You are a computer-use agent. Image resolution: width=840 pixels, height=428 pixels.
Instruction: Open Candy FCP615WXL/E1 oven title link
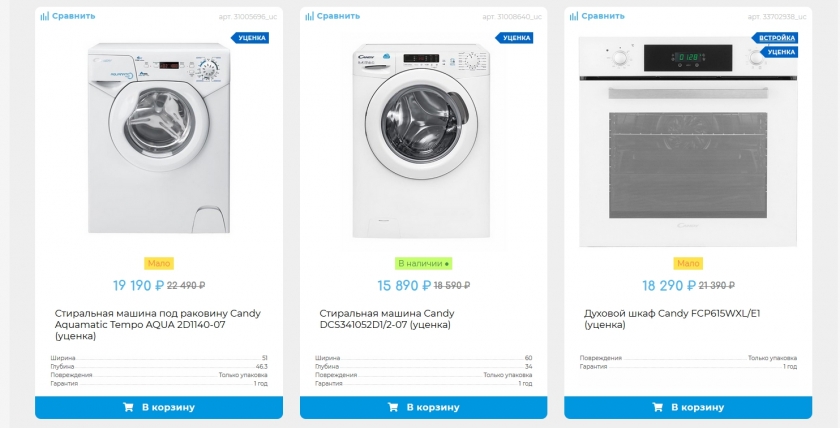pyautogui.click(x=672, y=319)
